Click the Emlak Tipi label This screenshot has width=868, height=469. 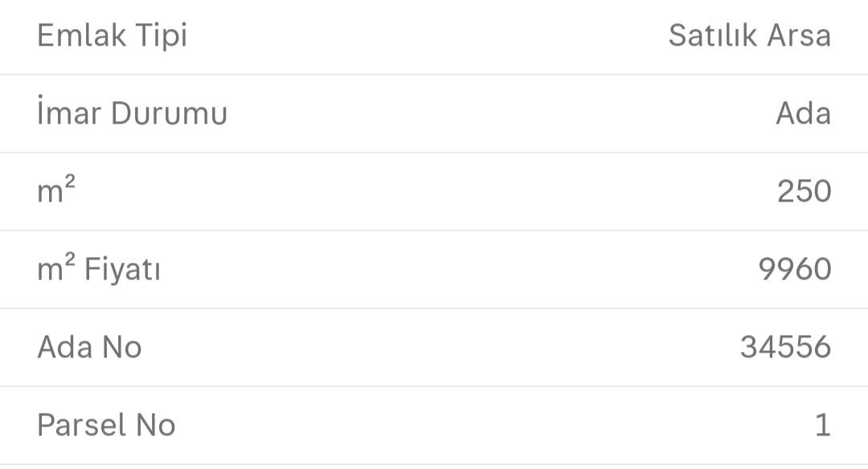click(112, 37)
